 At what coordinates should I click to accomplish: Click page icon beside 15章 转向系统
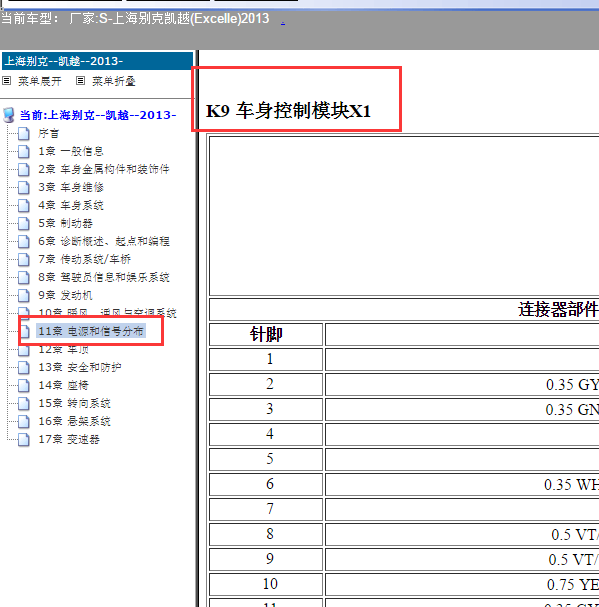point(24,403)
